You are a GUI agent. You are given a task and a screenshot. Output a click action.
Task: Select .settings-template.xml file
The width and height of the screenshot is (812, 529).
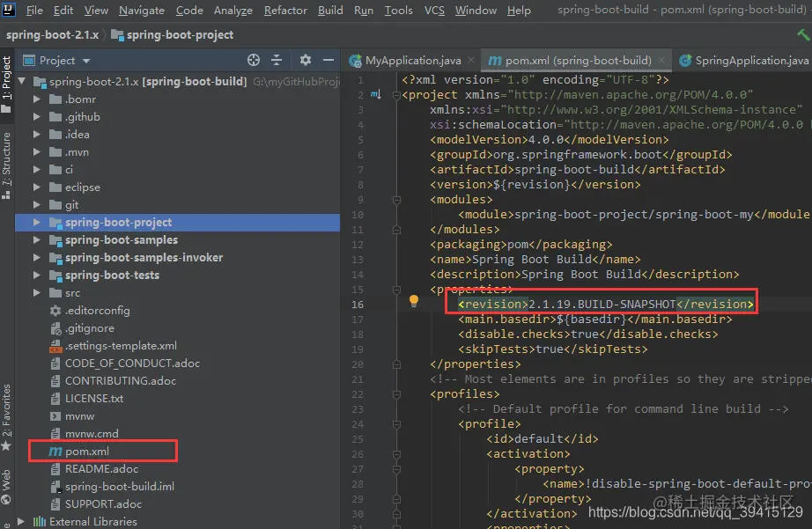tap(121, 346)
